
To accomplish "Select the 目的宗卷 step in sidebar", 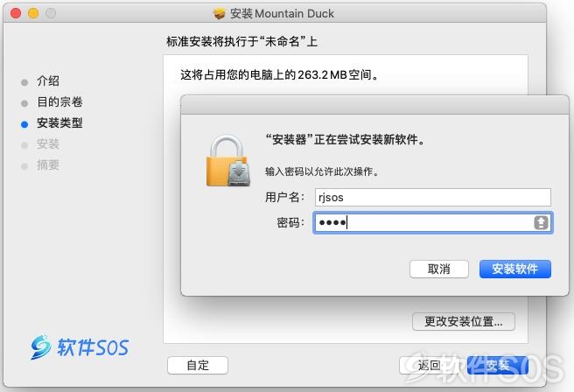I will tap(59, 101).
